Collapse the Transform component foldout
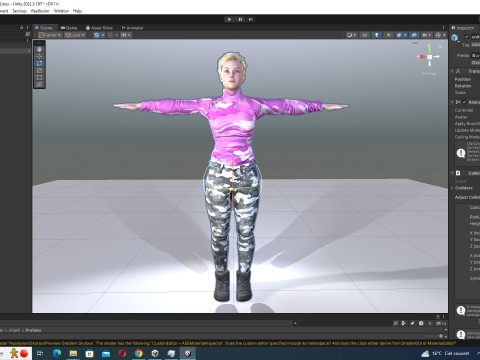 [x=453, y=71]
